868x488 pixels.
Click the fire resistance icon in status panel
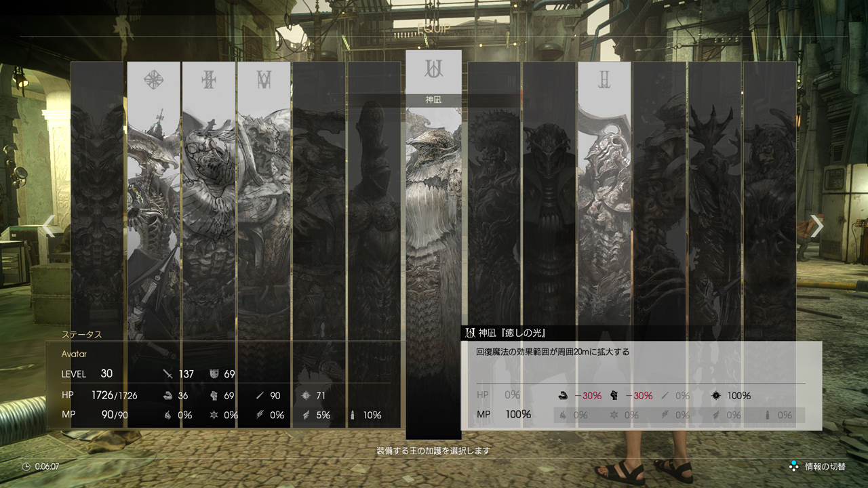168,415
